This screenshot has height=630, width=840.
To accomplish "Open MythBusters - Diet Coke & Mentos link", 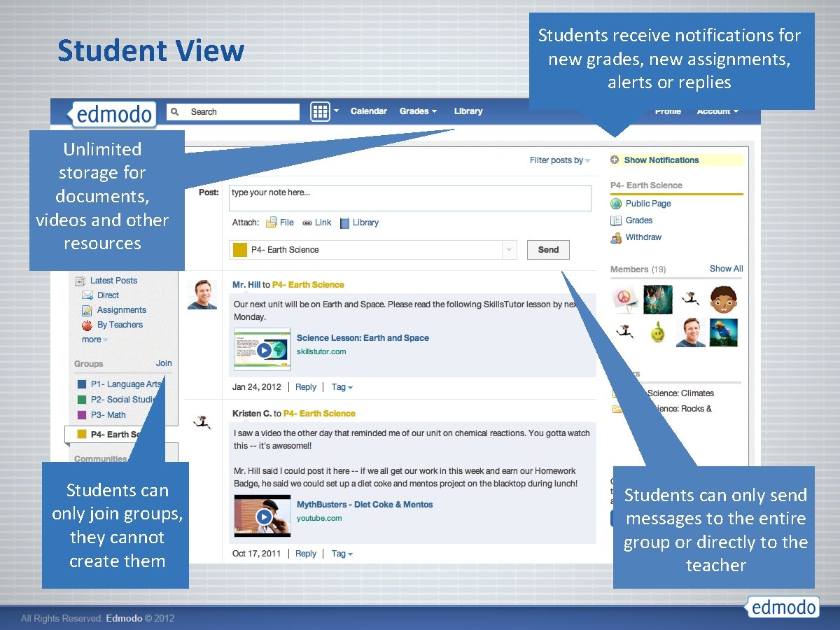I will 365,505.
